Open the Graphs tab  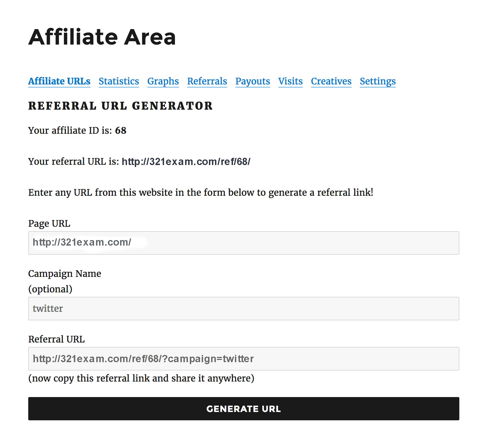[163, 81]
